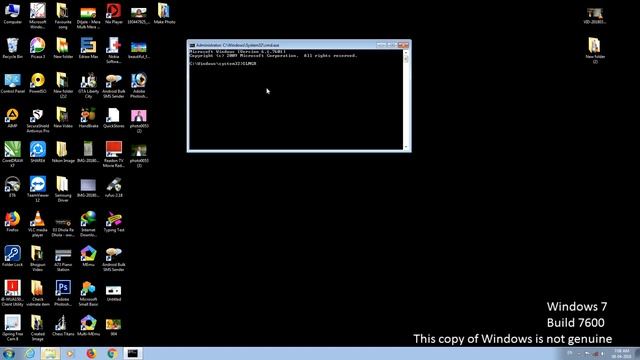
Task: Select the Nikon Image folder
Action: pos(63,152)
